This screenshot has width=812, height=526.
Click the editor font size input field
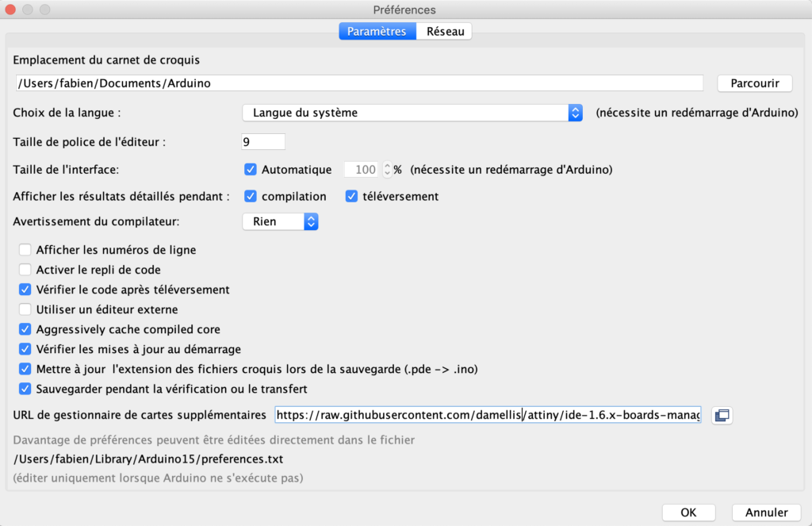tap(262, 142)
